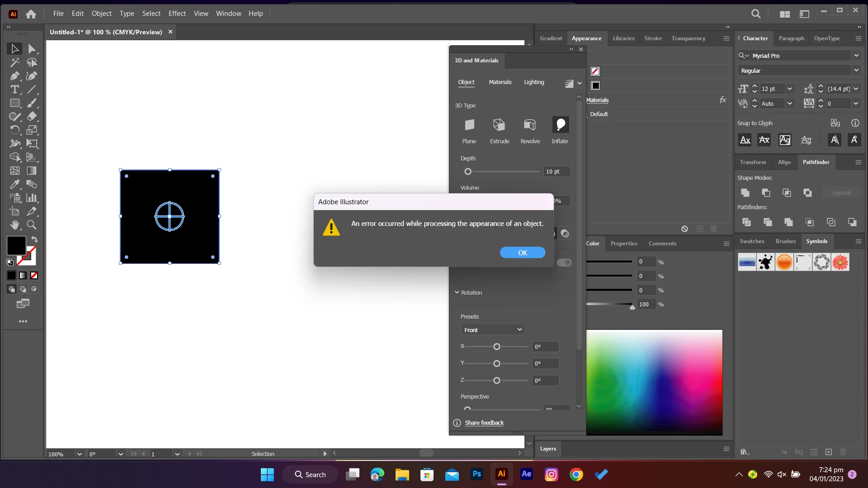Toggle the switch in 3D panel
The height and width of the screenshot is (488, 868).
(x=564, y=263)
